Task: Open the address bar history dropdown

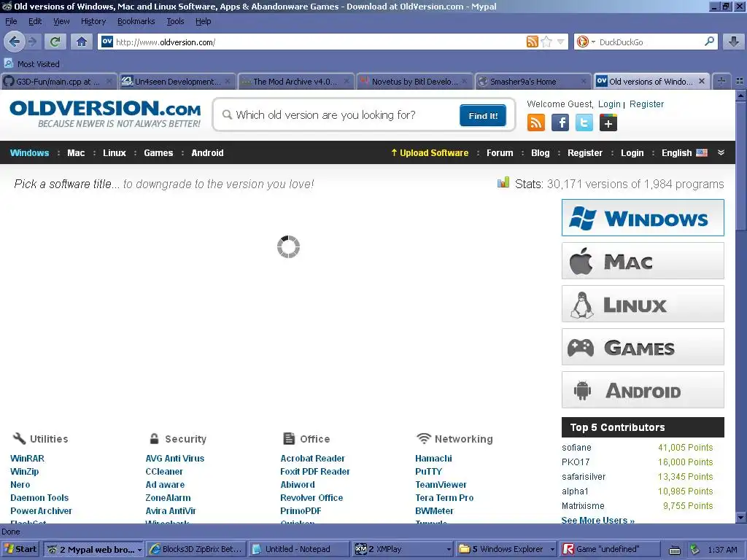Action: [x=561, y=42]
